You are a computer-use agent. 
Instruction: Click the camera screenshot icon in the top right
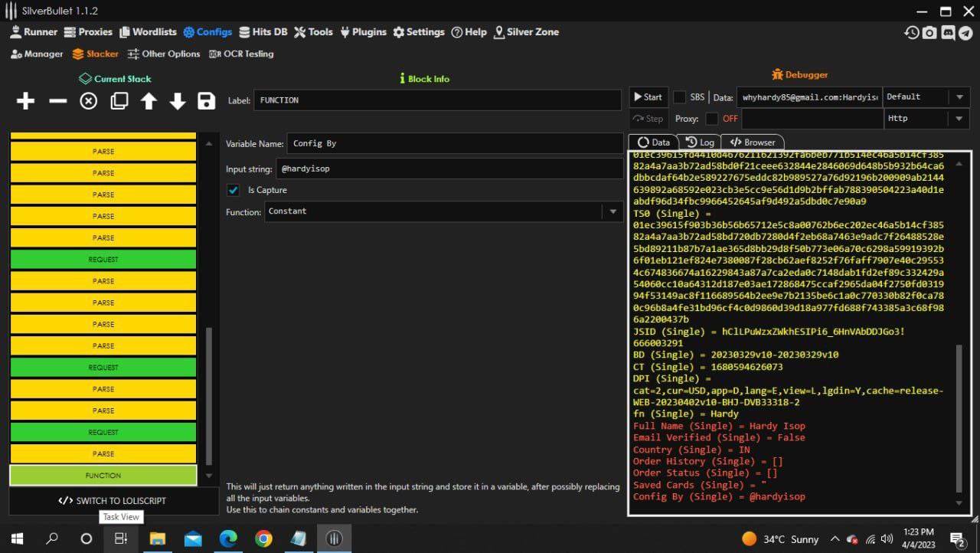[929, 32]
